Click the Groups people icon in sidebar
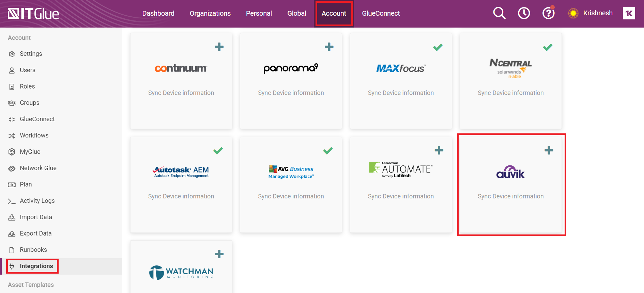 pyautogui.click(x=12, y=103)
